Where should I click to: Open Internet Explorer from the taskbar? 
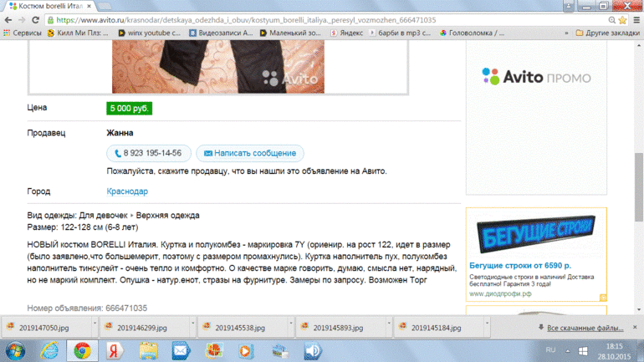[49, 350]
